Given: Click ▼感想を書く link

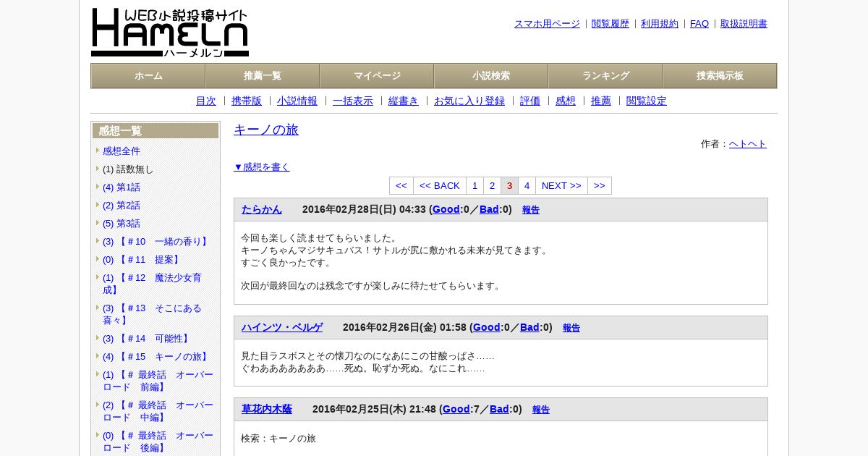Looking at the screenshot, I should coord(262,166).
